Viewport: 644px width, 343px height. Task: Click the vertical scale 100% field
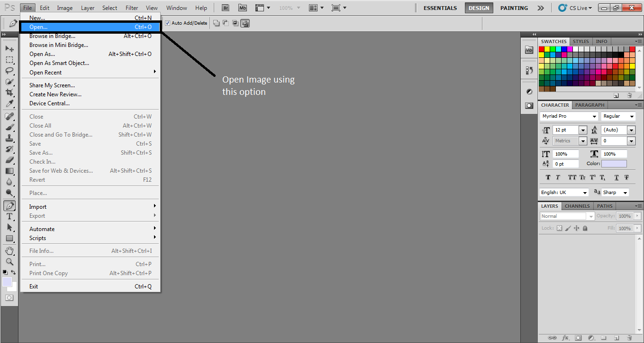click(566, 154)
